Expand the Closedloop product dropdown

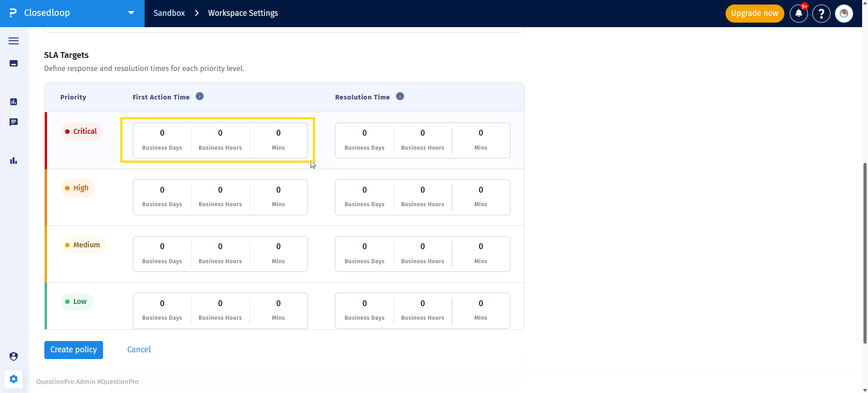pyautogui.click(x=131, y=13)
